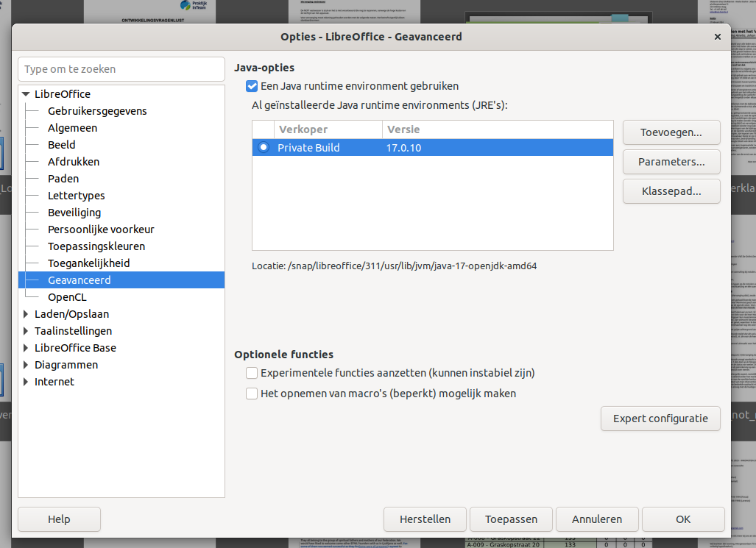
Task: Enable the Java runtime environment checkbox
Action: pos(252,86)
